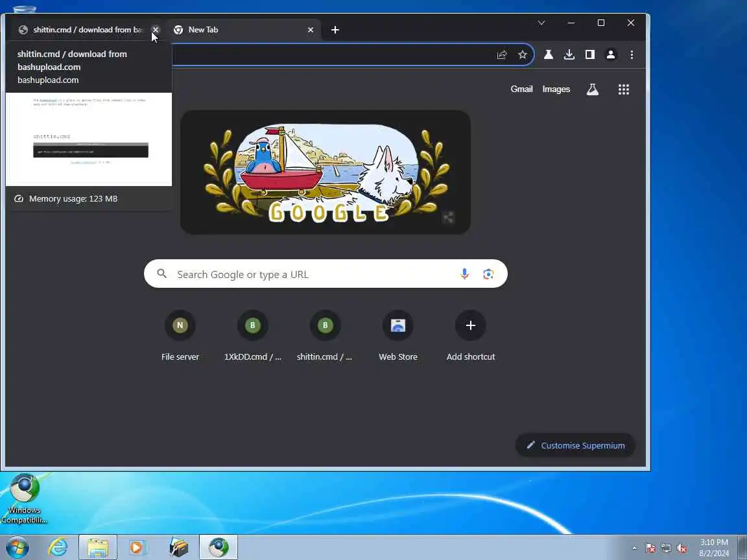The height and width of the screenshot is (560, 747).
Task: Open the three-dot browser menu
Action: tap(632, 54)
